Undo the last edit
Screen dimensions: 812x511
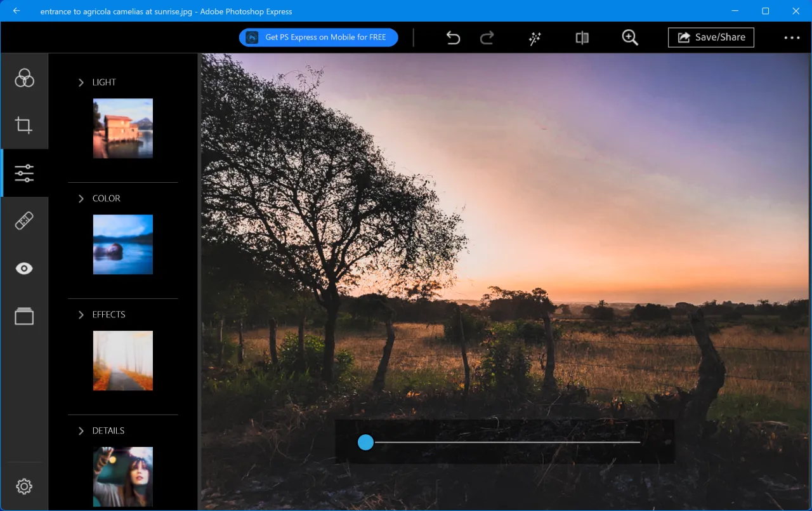(x=453, y=37)
